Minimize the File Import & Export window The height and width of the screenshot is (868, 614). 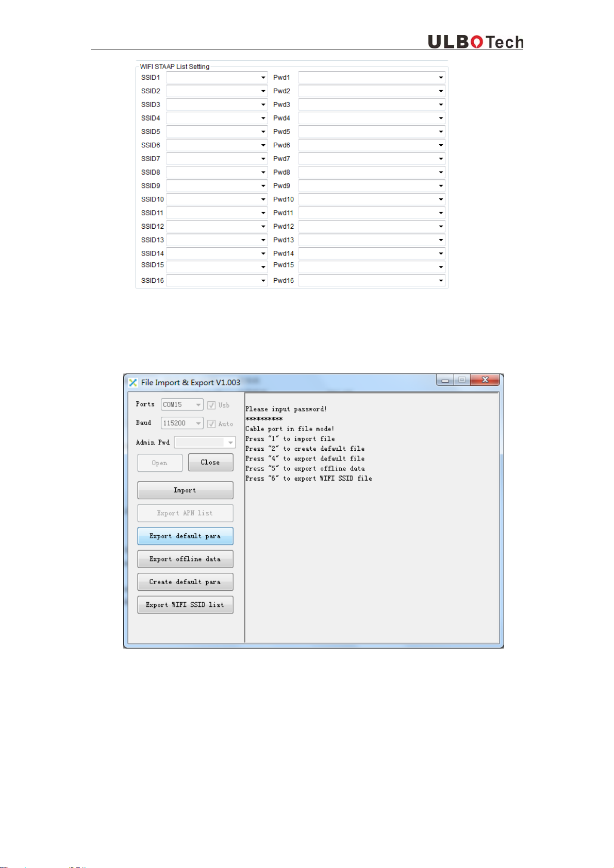click(445, 380)
